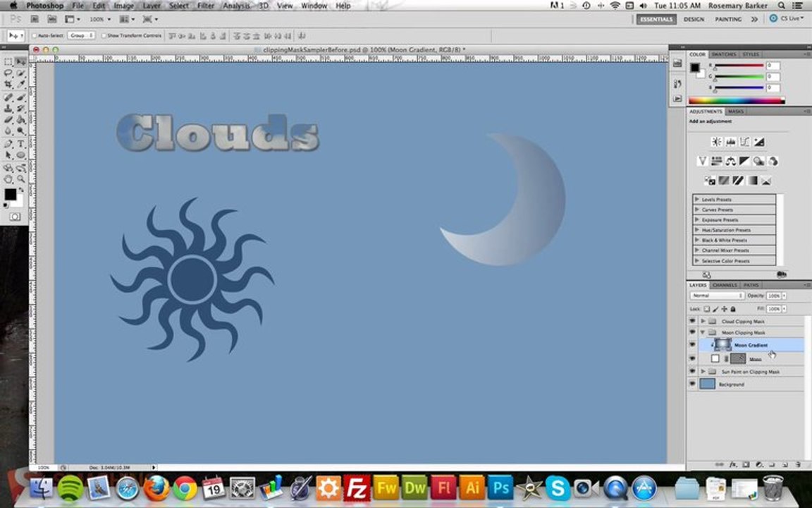Choose the Design workspace
812x508 pixels.
[694, 19]
